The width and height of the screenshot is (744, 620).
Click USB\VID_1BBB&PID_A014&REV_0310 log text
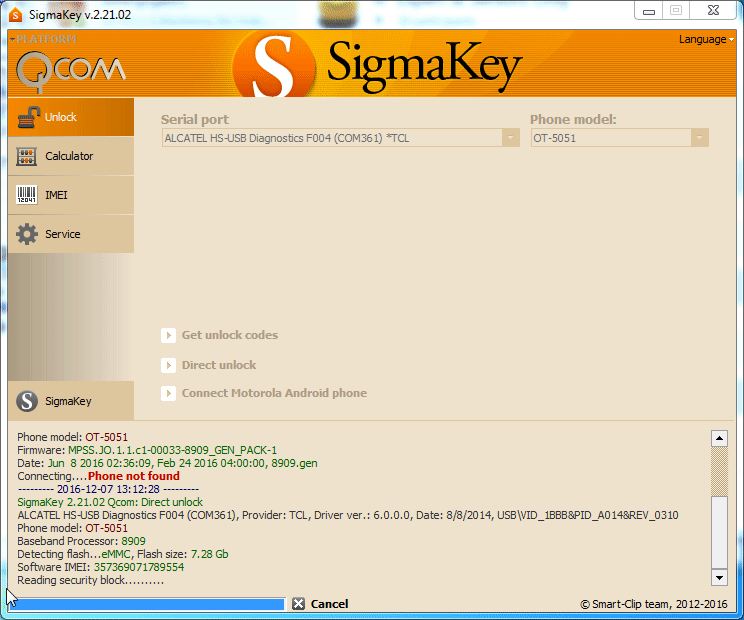(587, 515)
